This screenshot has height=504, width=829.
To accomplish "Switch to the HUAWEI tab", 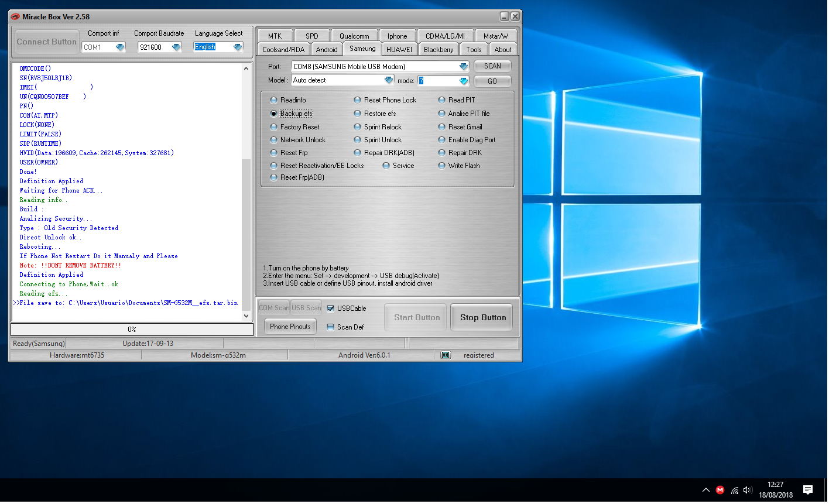I will coord(399,50).
